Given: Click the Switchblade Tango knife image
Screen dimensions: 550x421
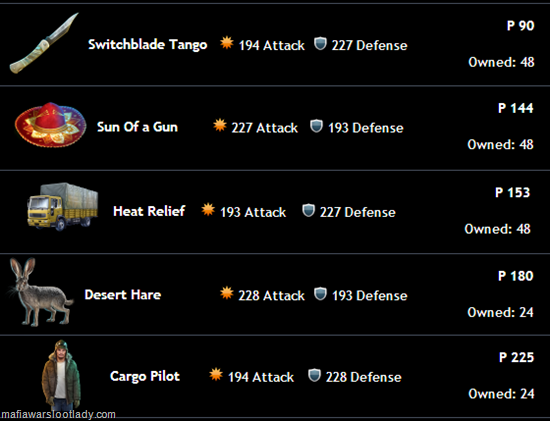Looking at the screenshot, I should 44,43.
